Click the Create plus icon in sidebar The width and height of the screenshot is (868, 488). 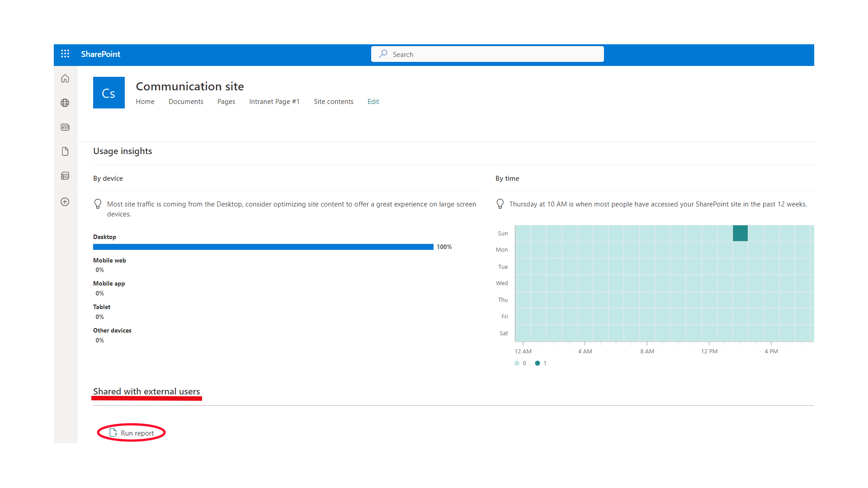pos(65,202)
